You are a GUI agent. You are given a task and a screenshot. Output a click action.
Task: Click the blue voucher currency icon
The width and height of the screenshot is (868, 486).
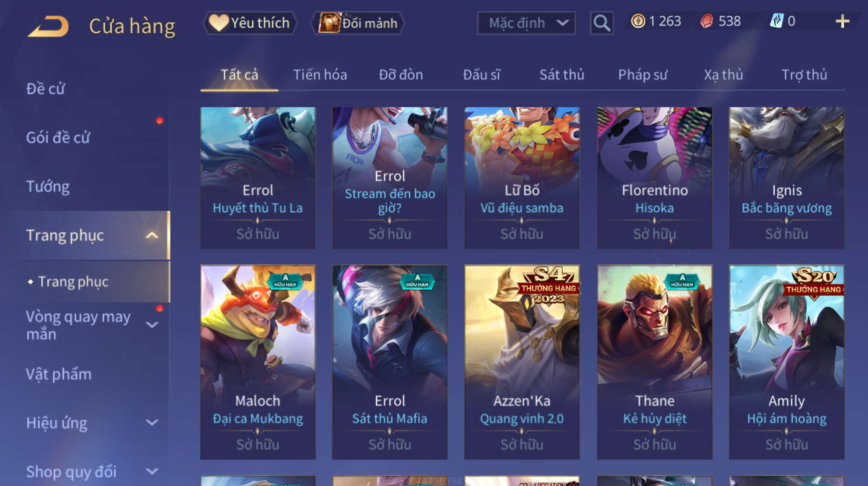click(776, 21)
